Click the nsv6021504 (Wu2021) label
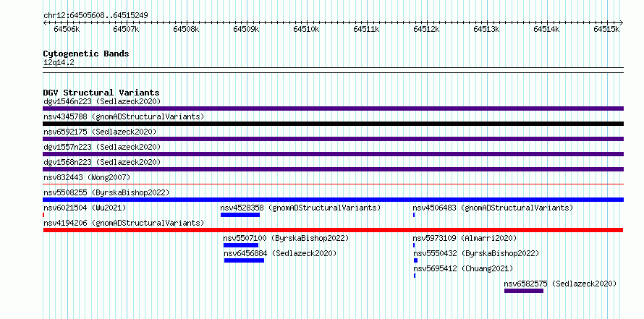Screen dimensions: 644x319 [85, 208]
